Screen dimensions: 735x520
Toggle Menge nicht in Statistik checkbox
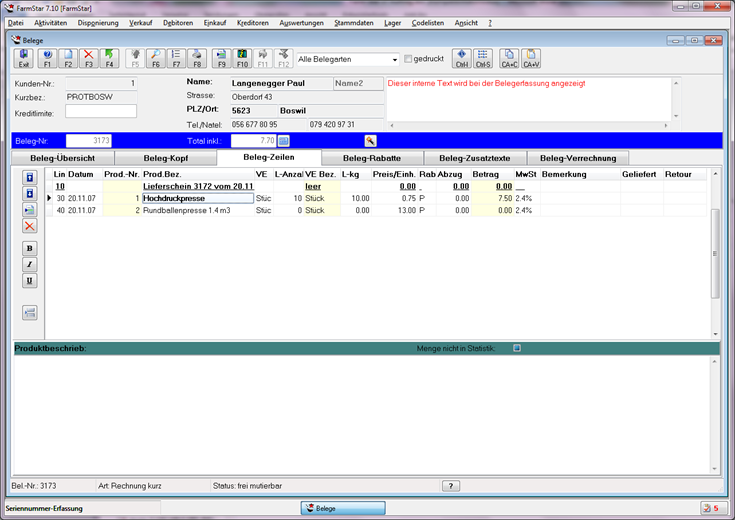tap(517, 348)
